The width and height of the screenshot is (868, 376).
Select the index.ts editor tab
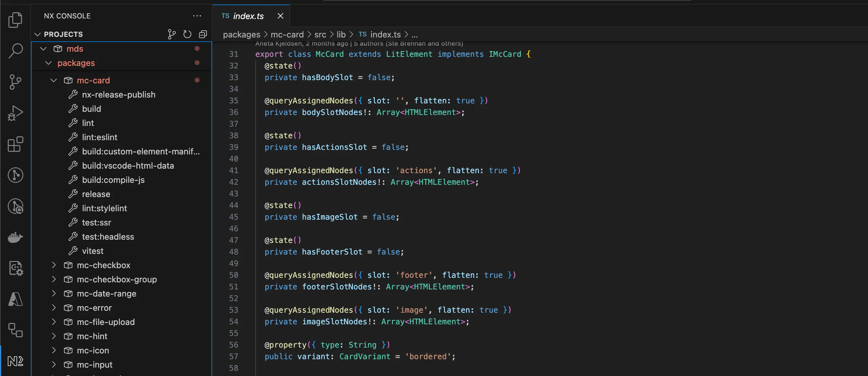(x=248, y=16)
